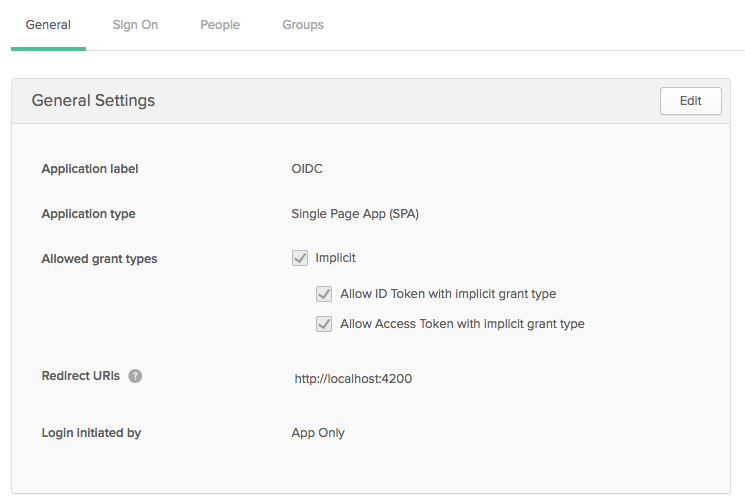This screenshot has height=504, width=745.
Task: Open the Sign On tab
Action: coord(135,25)
